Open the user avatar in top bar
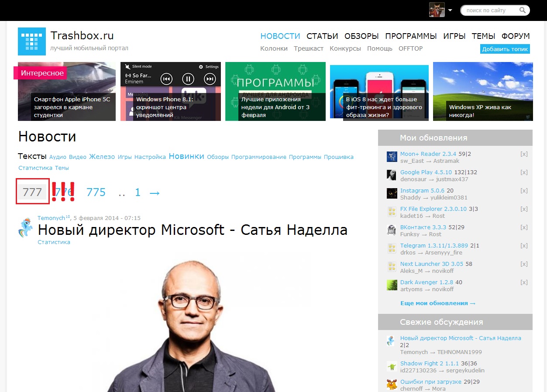Screen dimensions: 547x392 click(437, 10)
